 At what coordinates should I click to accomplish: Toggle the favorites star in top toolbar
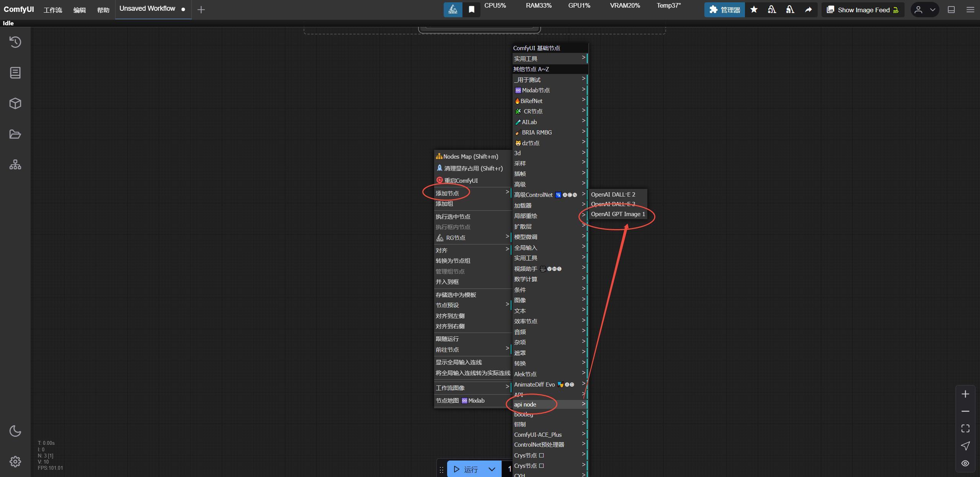754,10
